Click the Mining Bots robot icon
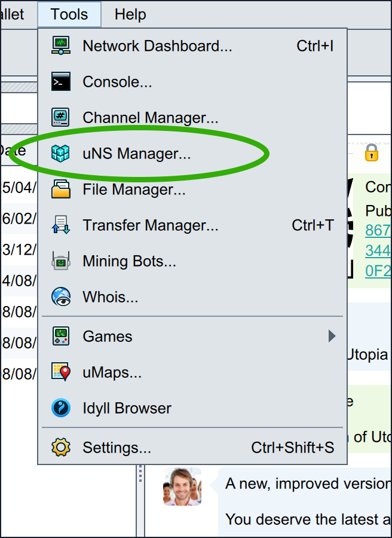Screen dimensions: 392x538 point(61,261)
